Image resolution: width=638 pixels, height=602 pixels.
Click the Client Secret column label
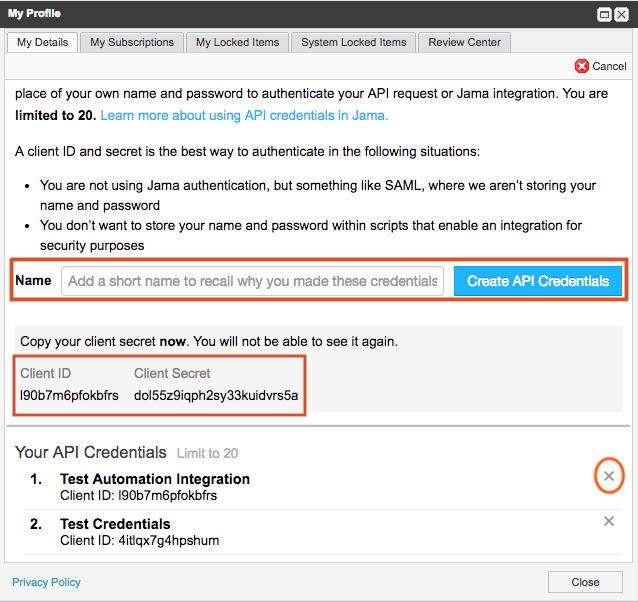tap(172, 373)
